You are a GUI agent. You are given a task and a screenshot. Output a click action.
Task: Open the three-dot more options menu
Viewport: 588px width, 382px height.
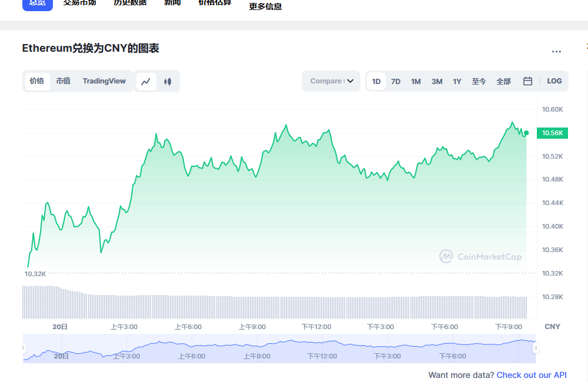[556, 51]
